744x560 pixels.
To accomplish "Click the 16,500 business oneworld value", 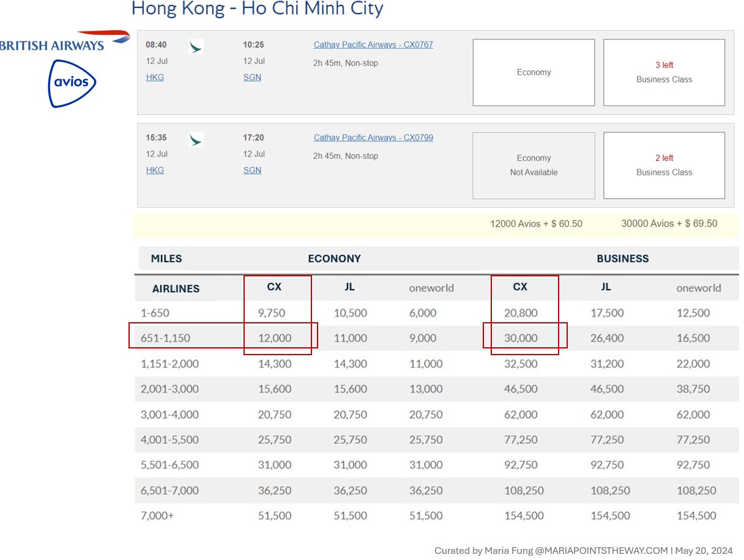I will tap(693, 338).
